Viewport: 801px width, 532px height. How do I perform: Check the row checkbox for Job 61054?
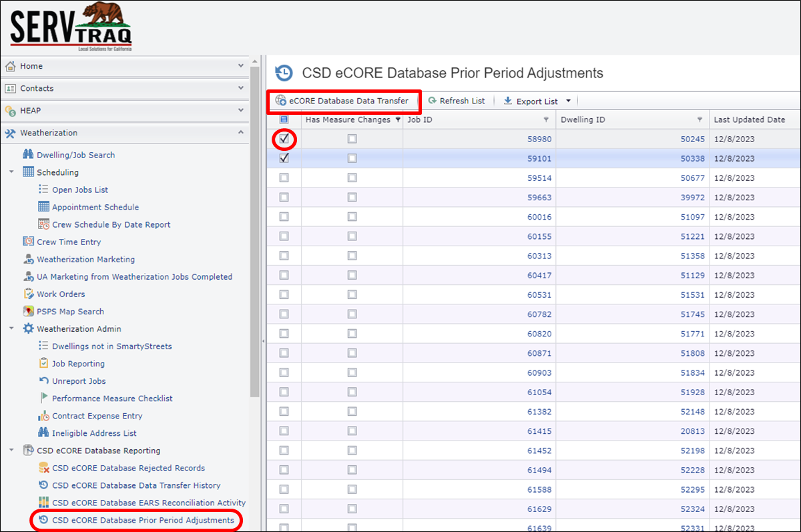tap(284, 392)
